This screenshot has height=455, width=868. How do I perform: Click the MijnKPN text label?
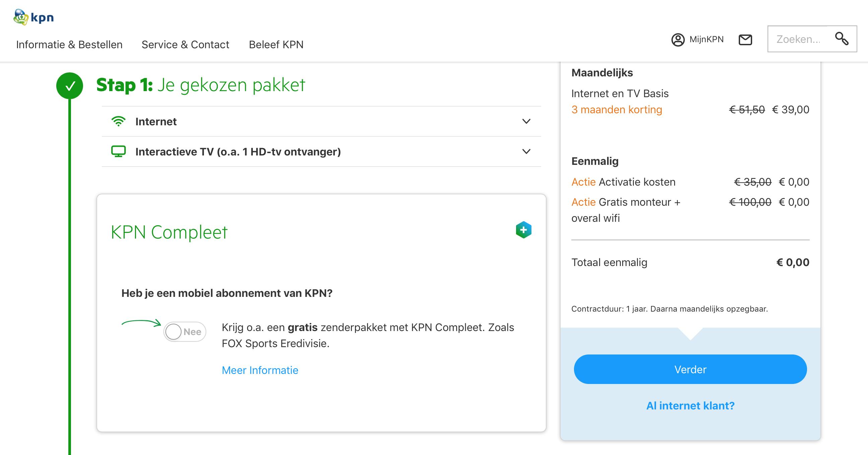pos(706,40)
